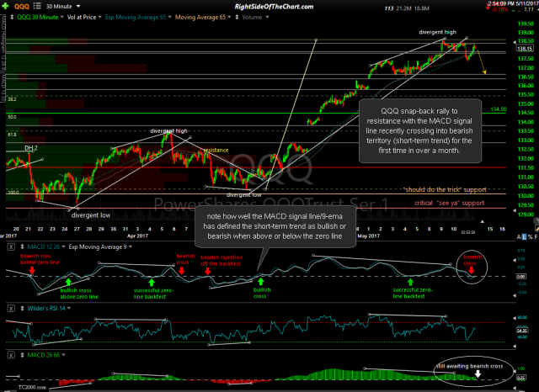Screen dimensions: 539x392
Task: Click the MACD 26 66 value 0.25
Action: coord(521,378)
